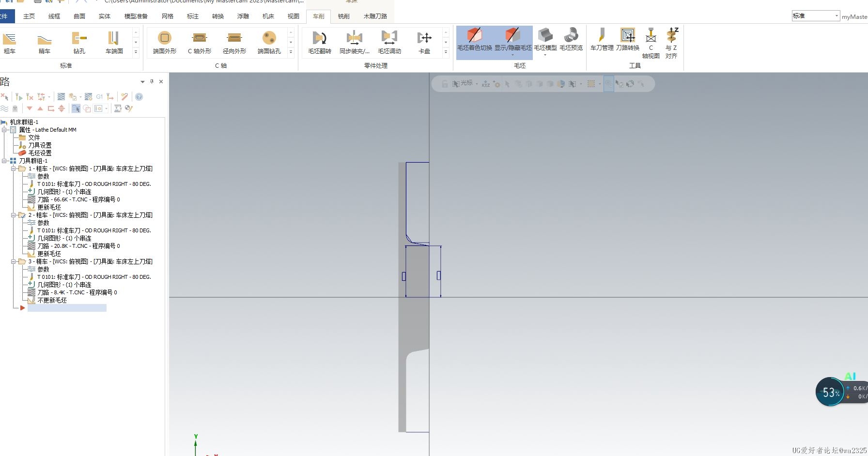Move insert arrow up with red up-triangle
Image resolution: width=868 pixels, height=456 pixels.
click(x=40, y=108)
